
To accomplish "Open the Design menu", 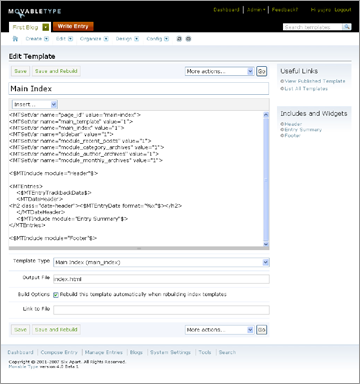I will pyautogui.click(x=124, y=39).
